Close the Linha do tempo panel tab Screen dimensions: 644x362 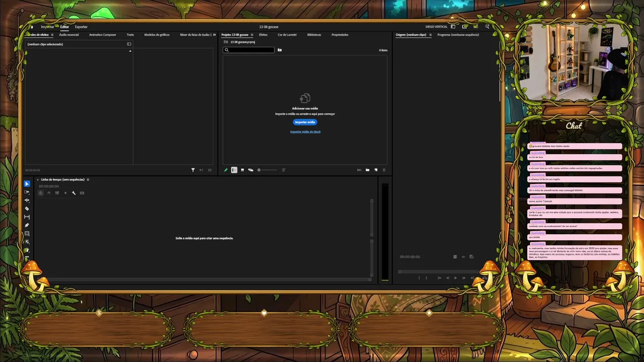[x=38, y=179]
